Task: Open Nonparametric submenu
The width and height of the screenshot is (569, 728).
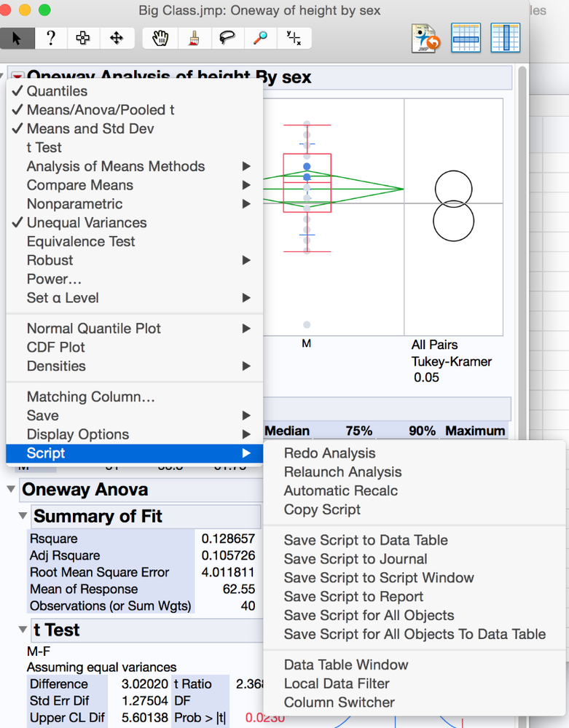Action: click(135, 204)
